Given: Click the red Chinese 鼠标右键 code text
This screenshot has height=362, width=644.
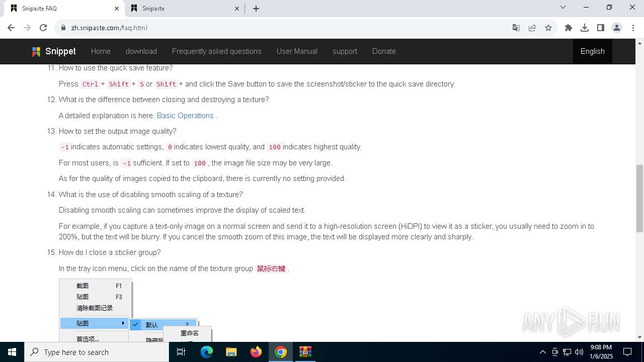Looking at the screenshot, I should point(271,268).
